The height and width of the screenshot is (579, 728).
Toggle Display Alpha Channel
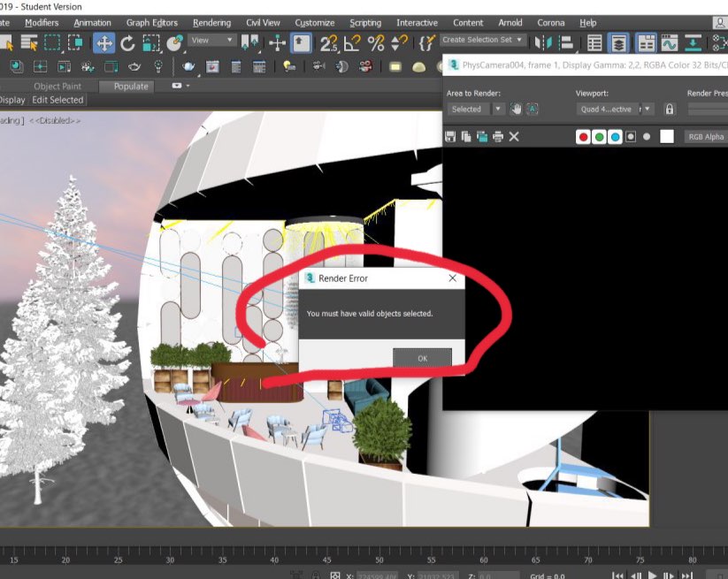tap(631, 137)
